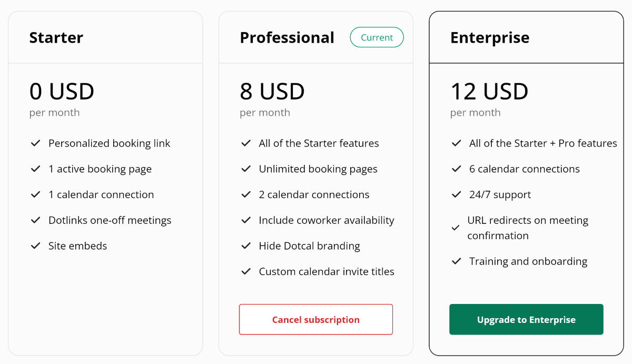The image size is (632, 364).
Task: Click checkmark beside Custom calendar invite titles
Action: [x=246, y=272]
